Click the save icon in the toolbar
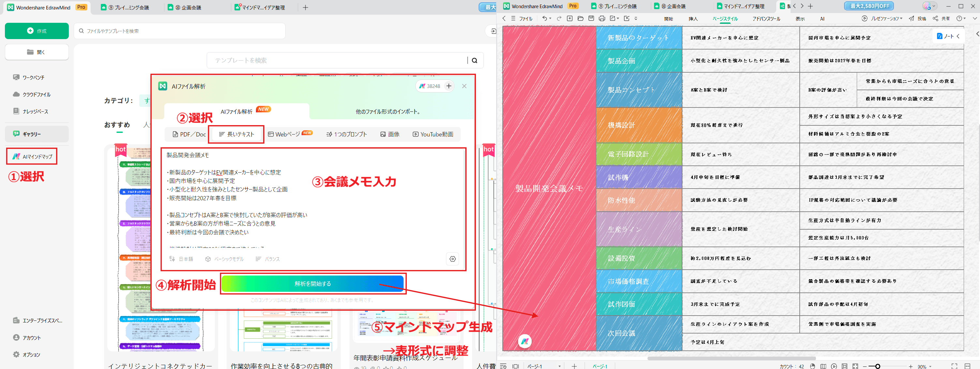 591,18
